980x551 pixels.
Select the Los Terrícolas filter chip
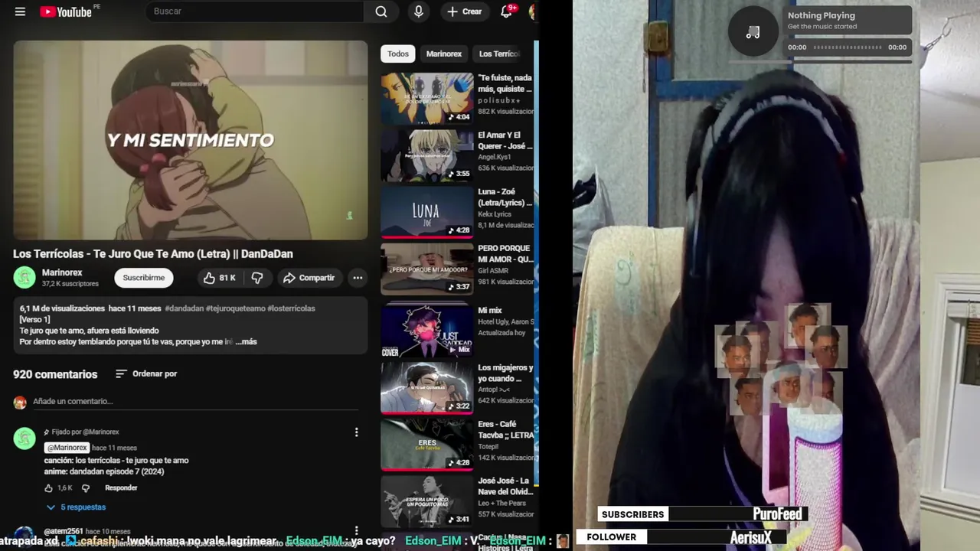point(499,54)
